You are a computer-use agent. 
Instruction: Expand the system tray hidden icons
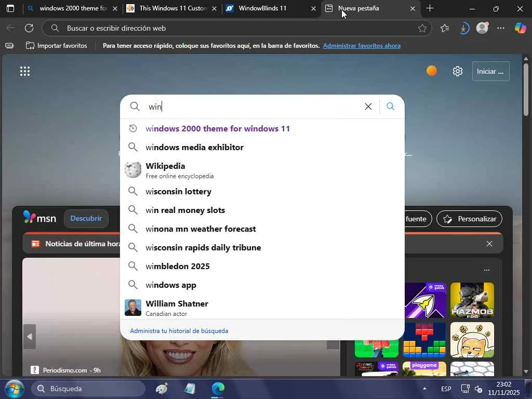(424, 389)
